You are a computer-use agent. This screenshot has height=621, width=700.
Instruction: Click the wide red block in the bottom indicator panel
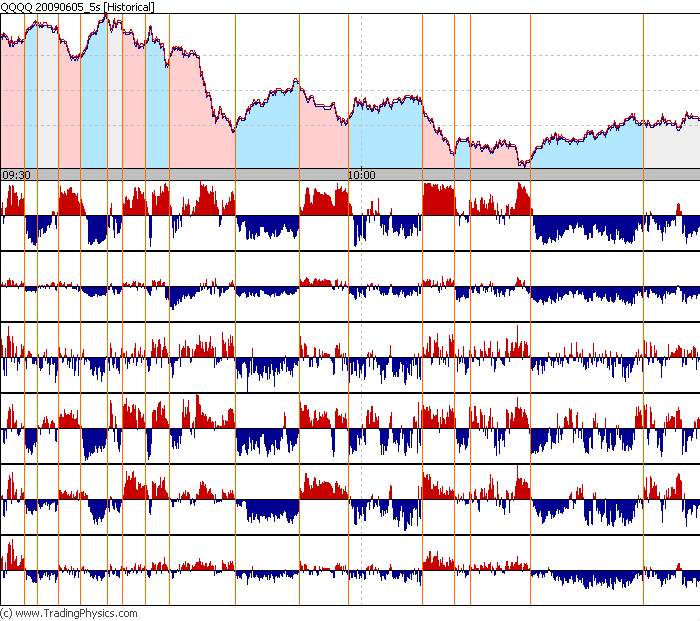pyautogui.click(x=437, y=562)
